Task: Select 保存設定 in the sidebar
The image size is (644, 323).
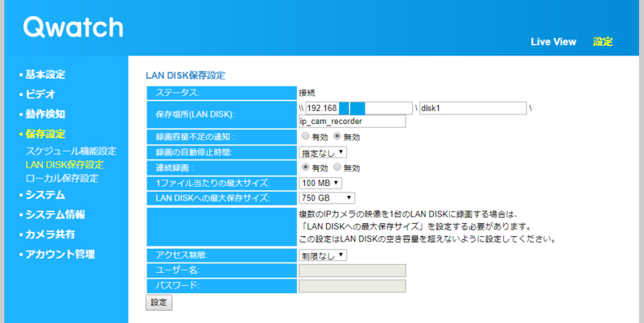Action: coord(45,134)
